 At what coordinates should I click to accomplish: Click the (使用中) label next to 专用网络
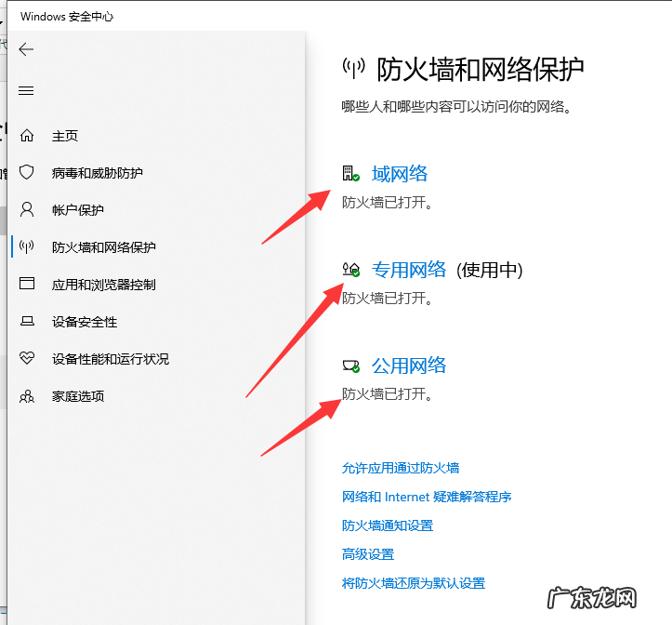[490, 271]
